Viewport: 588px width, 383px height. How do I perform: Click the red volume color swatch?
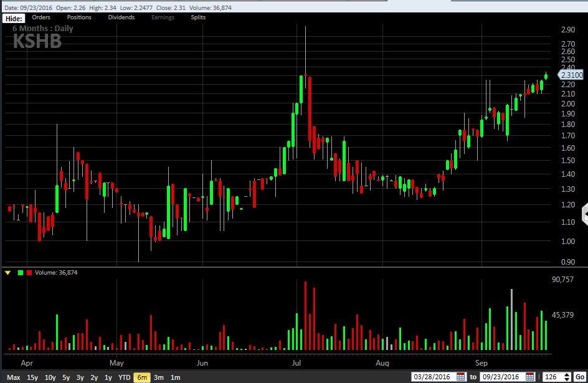point(29,273)
